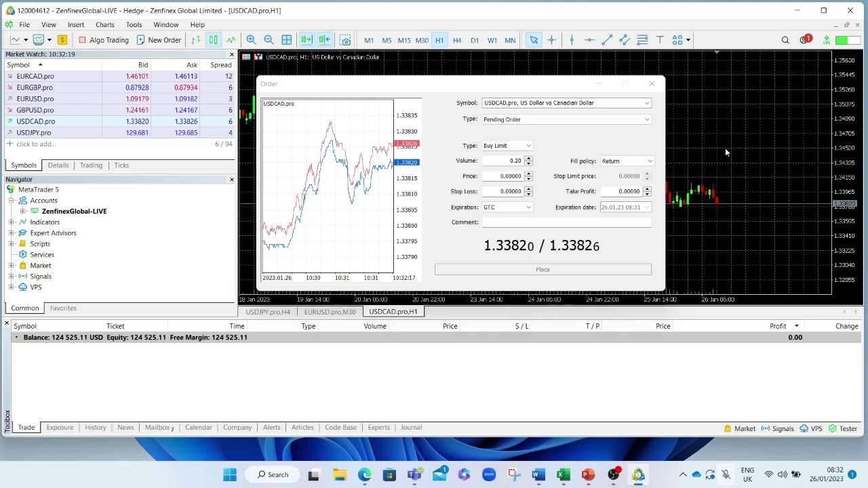This screenshot has width=868, height=488.
Task: Open the Charts menu
Action: pyautogui.click(x=104, y=24)
